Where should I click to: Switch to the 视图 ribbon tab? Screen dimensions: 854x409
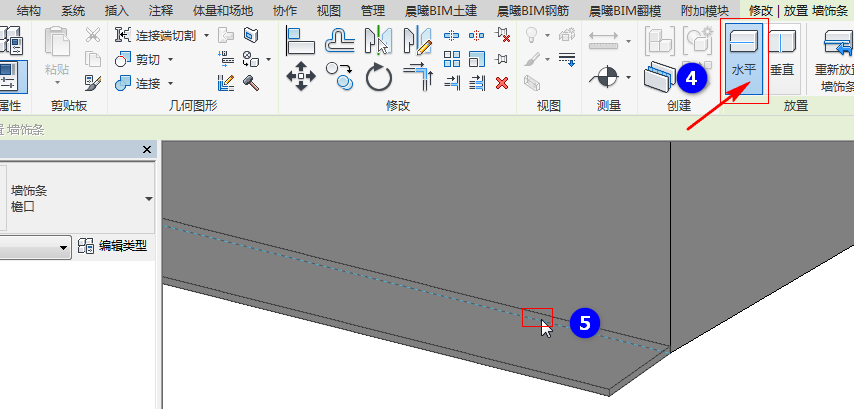[328, 10]
